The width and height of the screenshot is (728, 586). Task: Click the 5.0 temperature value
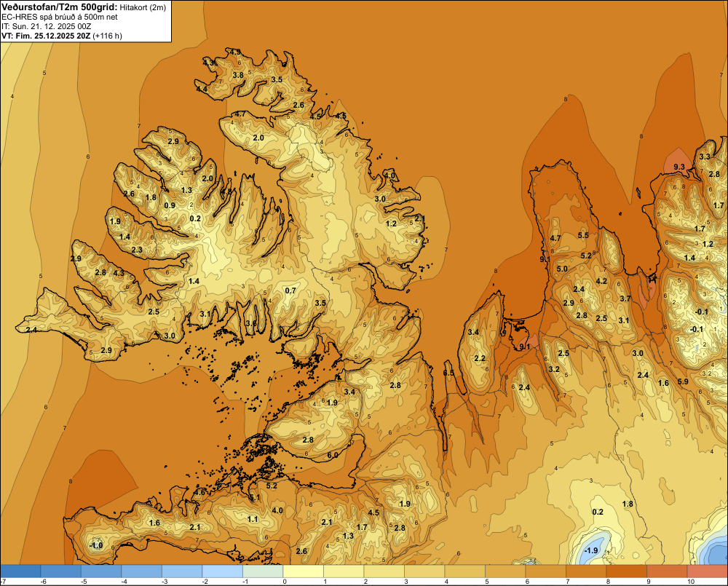[x=562, y=269]
